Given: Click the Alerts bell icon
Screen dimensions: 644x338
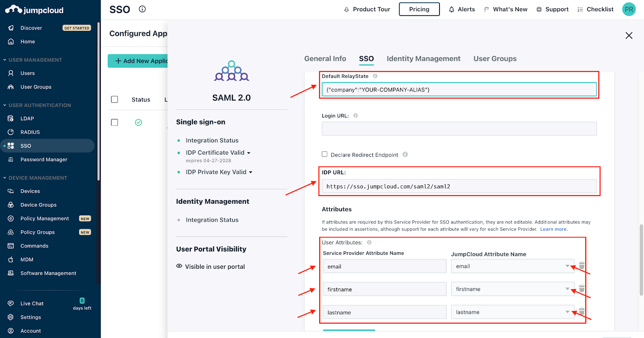Looking at the screenshot, I should [452, 9].
